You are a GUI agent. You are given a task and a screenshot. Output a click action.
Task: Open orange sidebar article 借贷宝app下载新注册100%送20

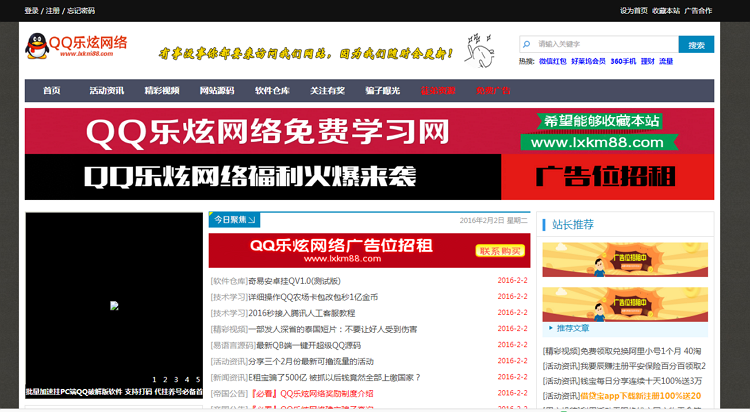[640, 396]
